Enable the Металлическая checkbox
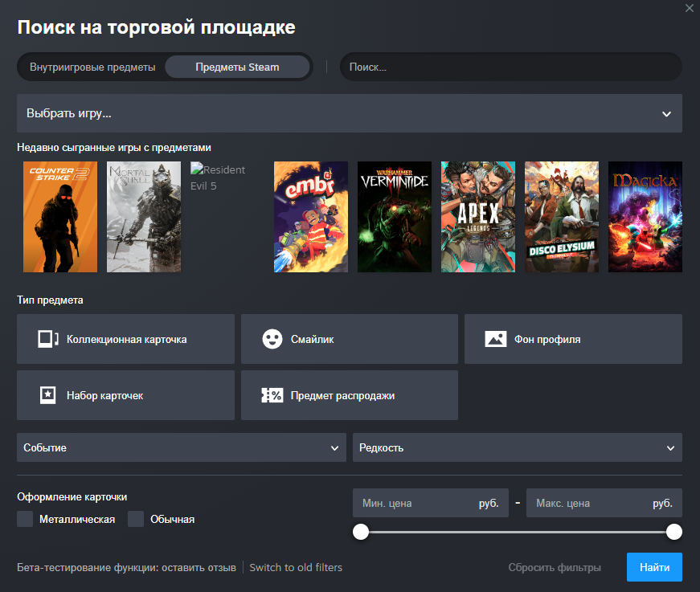This screenshot has height=592, width=700. pos(25,519)
